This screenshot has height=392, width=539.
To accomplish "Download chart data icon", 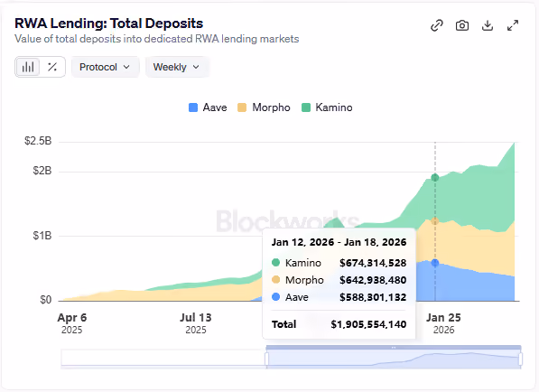I will pos(488,25).
